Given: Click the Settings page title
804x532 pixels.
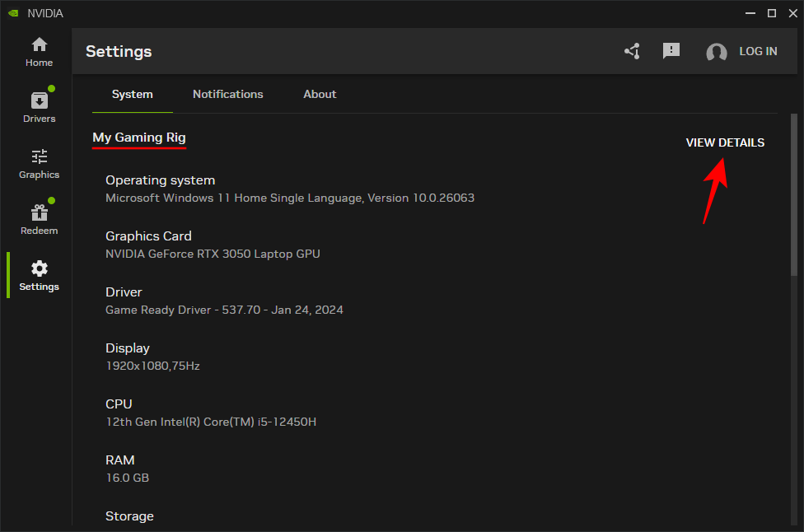Looking at the screenshot, I should click(119, 51).
